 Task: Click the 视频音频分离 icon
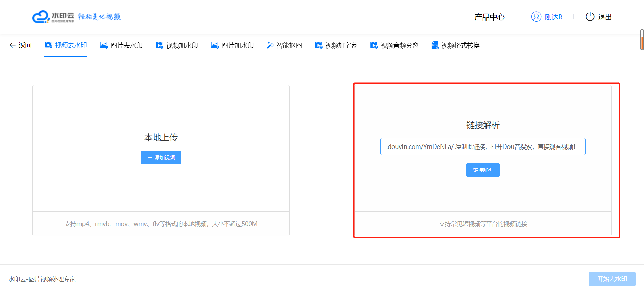(x=374, y=45)
